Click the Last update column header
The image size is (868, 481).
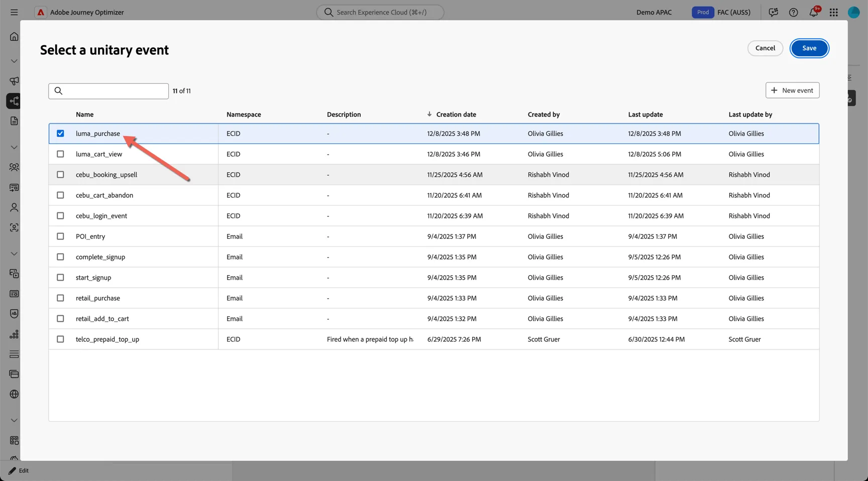[645, 114]
